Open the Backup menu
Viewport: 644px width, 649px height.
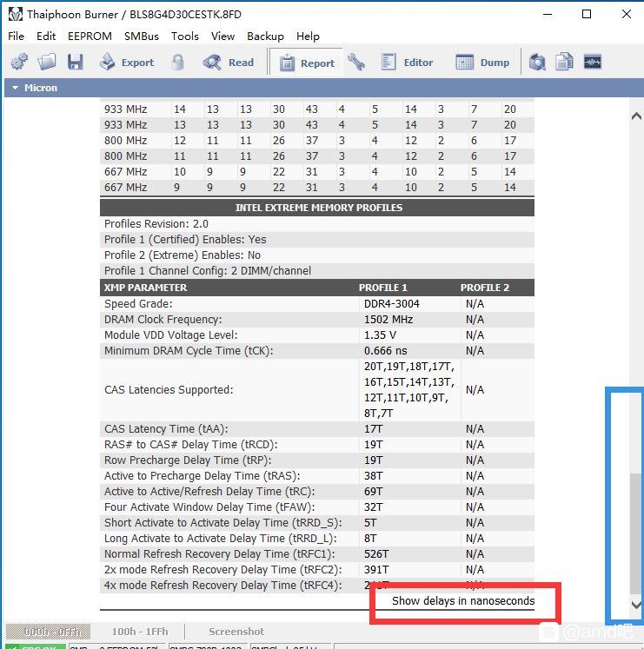pyautogui.click(x=265, y=36)
